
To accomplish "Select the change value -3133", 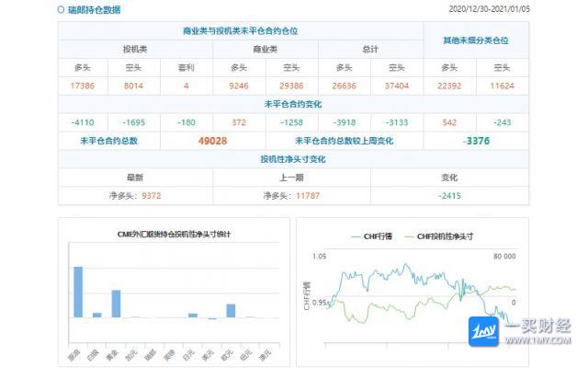I will (x=397, y=122).
